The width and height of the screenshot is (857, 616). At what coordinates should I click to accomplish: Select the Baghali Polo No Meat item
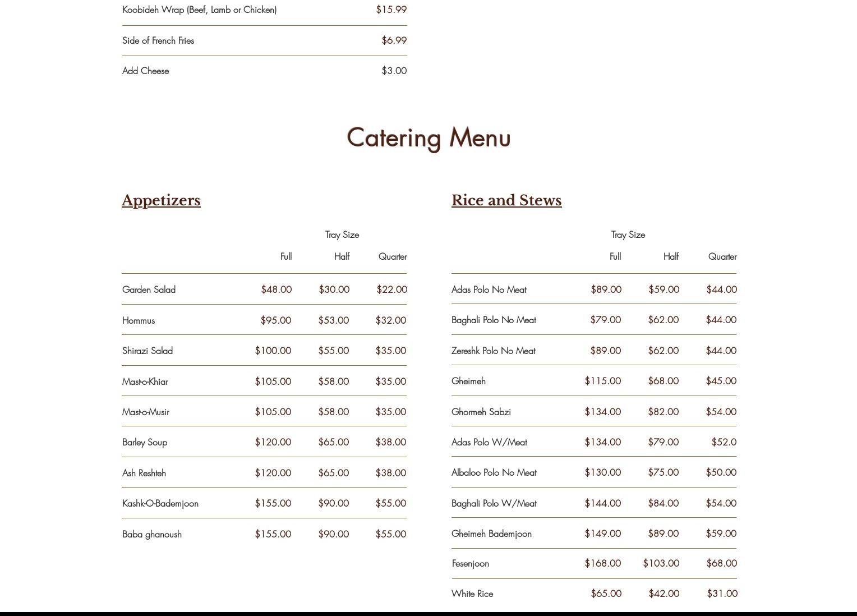[494, 320]
